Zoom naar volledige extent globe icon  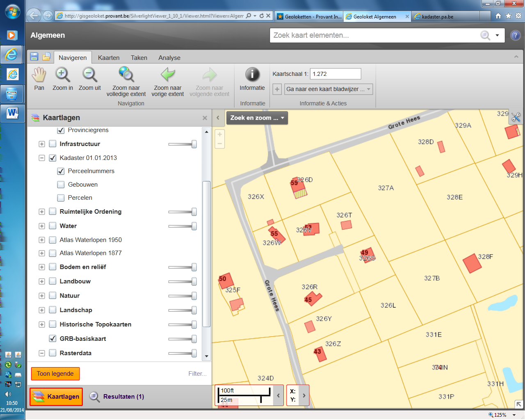click(126, 82)
